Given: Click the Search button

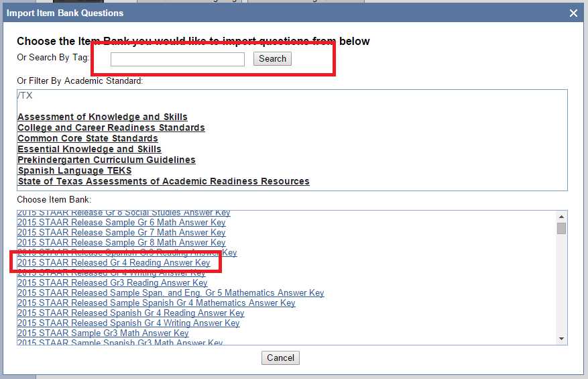Looking at the screenshot, I should pyautogui.click(x=272, y=59).
